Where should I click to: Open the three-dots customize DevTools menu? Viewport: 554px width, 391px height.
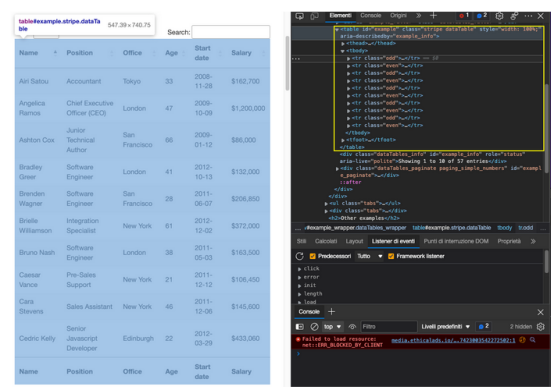[528, 16]
